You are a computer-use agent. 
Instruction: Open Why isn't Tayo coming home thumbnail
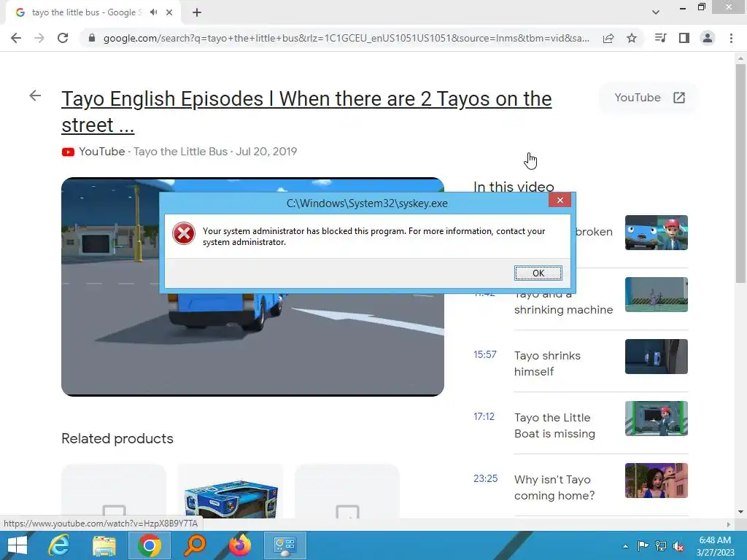(x=656, y=480)
